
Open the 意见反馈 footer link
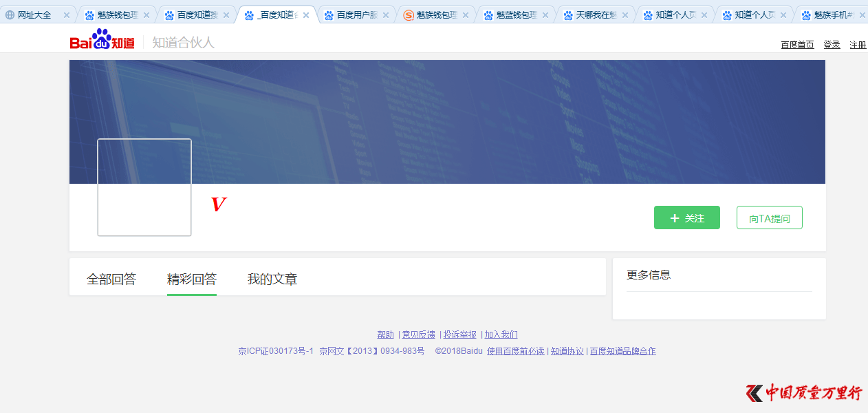(x=419, y=335)
